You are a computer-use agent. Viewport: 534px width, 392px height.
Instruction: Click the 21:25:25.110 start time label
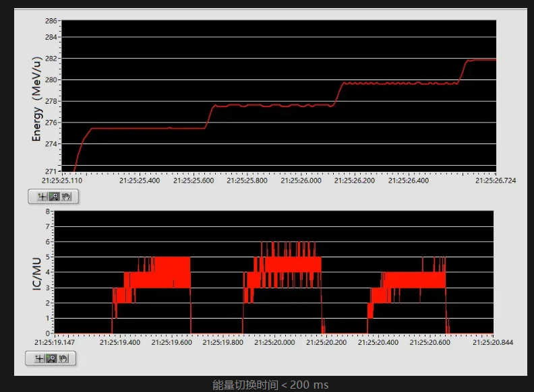coord(62,181)
